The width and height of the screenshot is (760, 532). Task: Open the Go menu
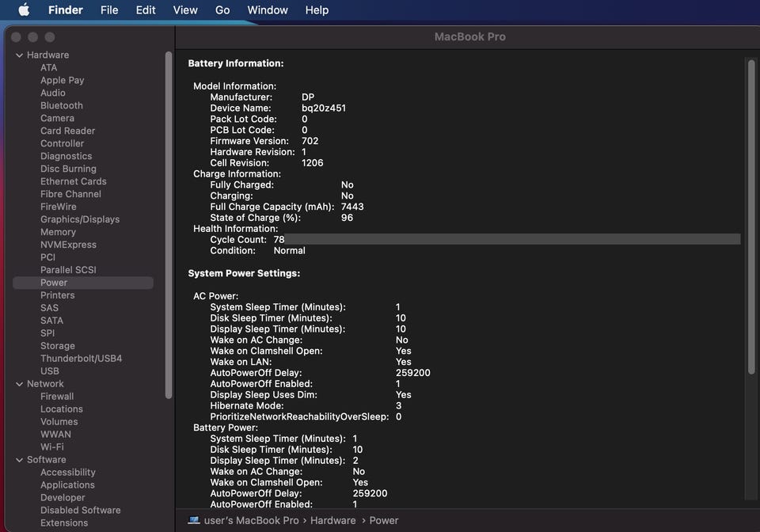point(222,9)
